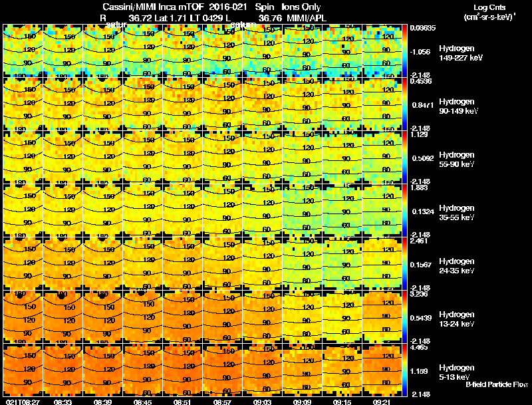Open the 149-227 keV panel at 08:27
The height and width of the screenshot is (405, 532).
pyautogui.click(x=23, y=51)
